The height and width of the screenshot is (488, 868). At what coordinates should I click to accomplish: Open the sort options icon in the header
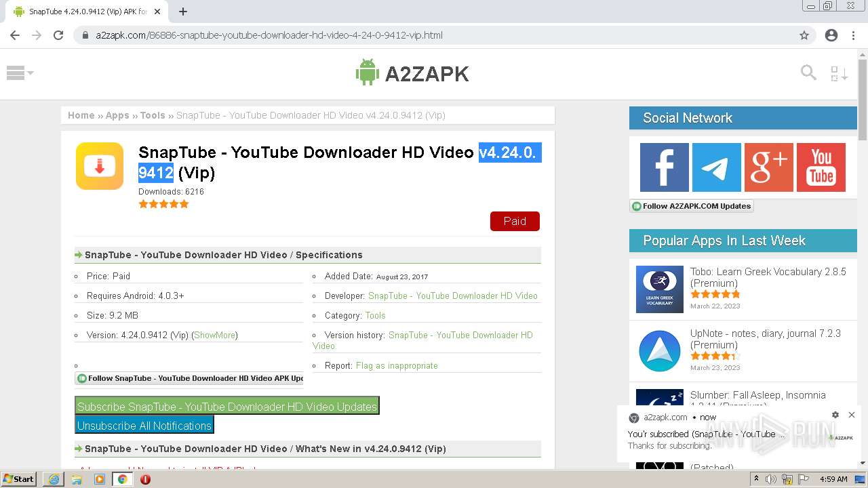(839, 73)
